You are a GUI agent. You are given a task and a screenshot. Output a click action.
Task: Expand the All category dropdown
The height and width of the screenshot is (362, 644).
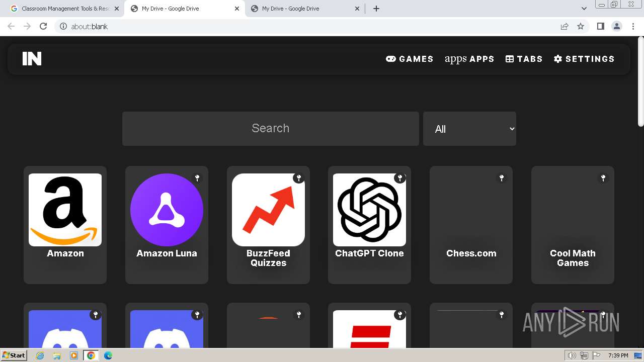[469, 129]
